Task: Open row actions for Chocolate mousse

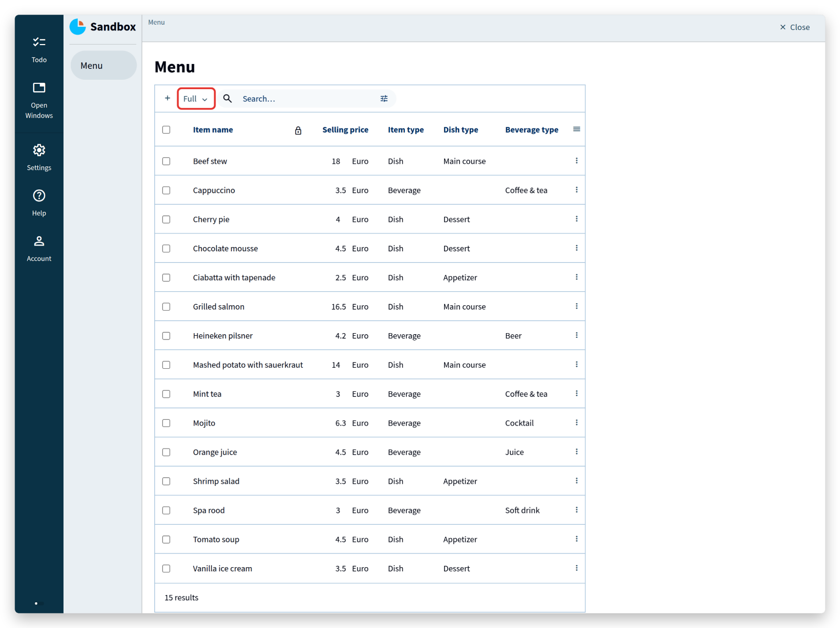Action: (576, 248)
